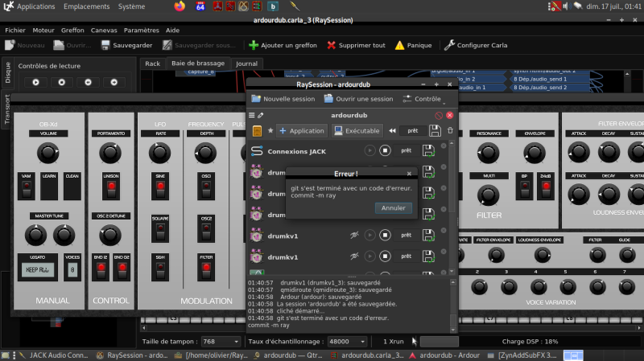Open the Moteur menu
Viewport: 644px width, 361px height.
coord(43,30)
